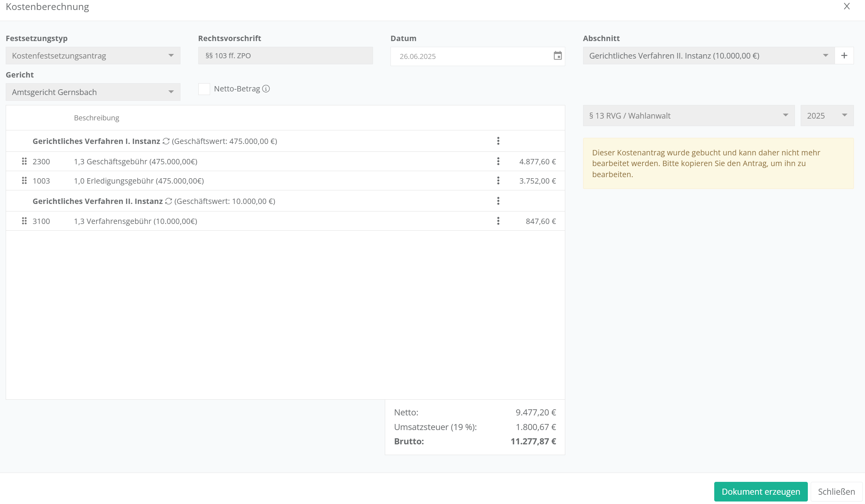The height and width of the screenshot is (504, 865).
Task: Expand the Abschnitt dropdown
Action: 708,56
